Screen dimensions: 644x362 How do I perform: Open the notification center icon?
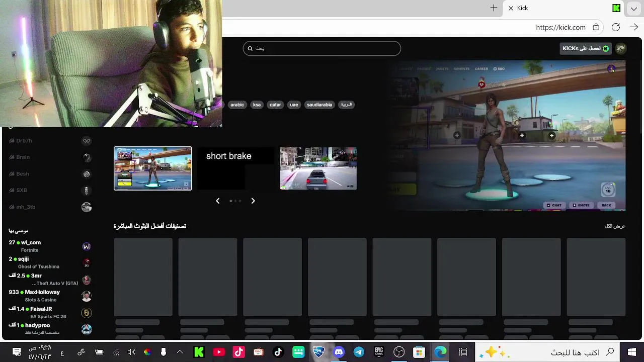point(17,352)
